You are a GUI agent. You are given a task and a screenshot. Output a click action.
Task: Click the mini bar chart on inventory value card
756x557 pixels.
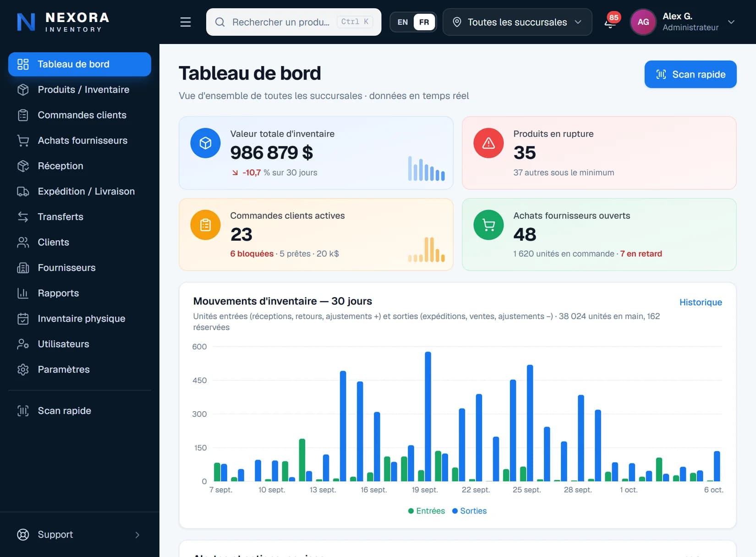coord(426,168)
